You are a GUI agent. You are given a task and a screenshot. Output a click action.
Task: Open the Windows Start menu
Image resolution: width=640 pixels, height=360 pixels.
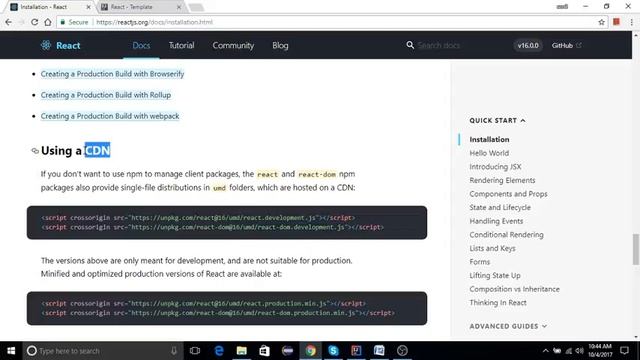(11, 351)
